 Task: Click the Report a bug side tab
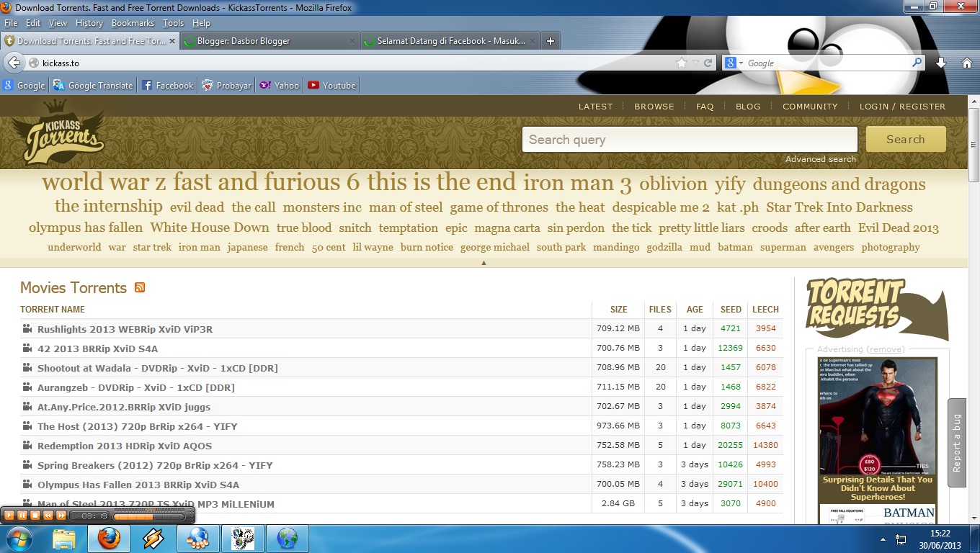(957, 443)
